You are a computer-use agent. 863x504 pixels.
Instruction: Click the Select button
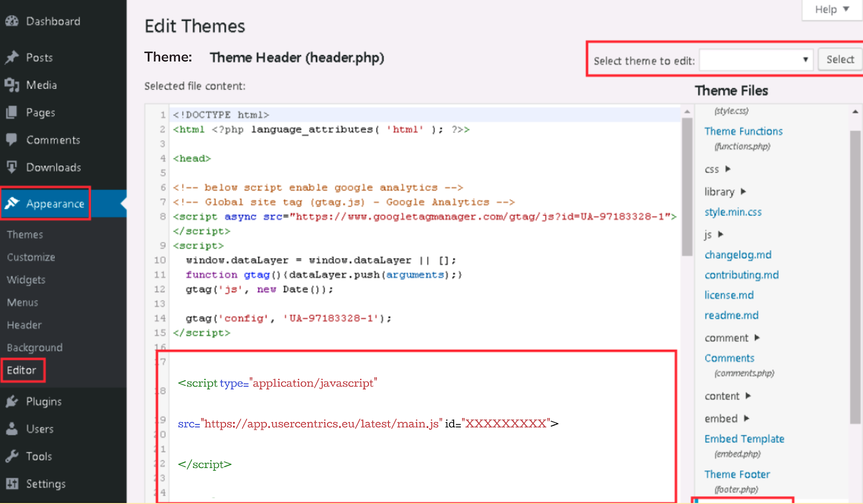click(840, 59)
